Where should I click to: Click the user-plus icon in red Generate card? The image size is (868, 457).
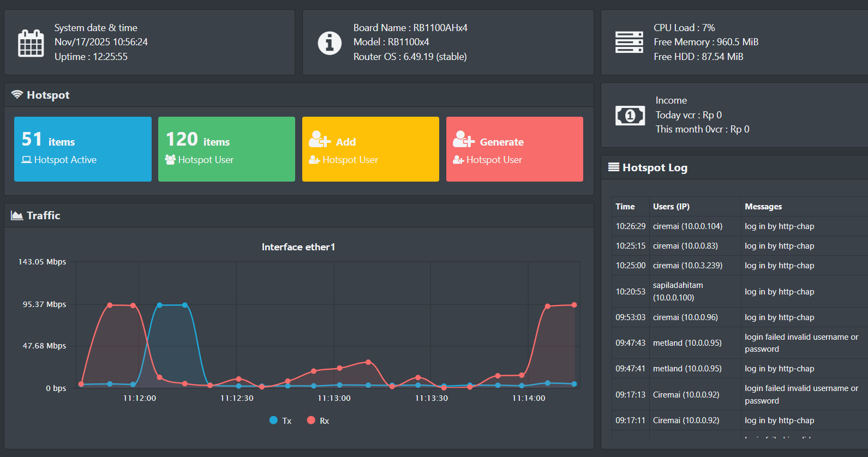(463, 140)
